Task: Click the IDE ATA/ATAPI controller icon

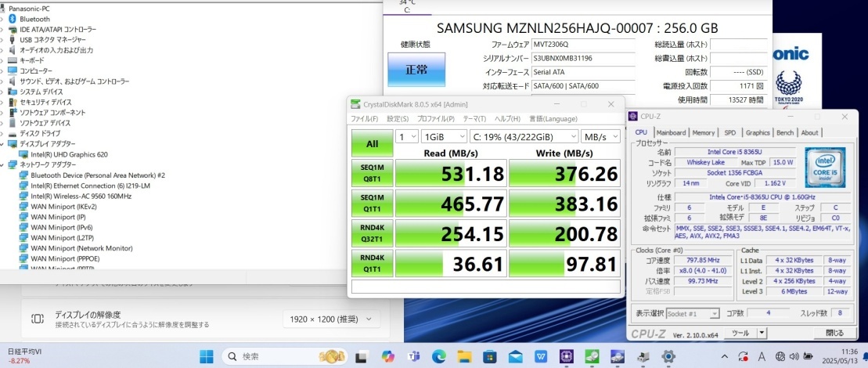Action: click(x=13, y=29)
